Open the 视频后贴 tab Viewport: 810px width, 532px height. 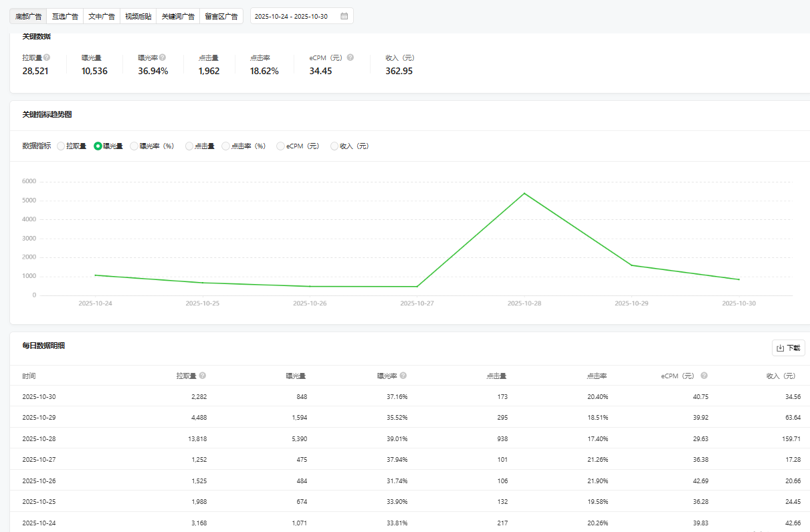[138, 16]
